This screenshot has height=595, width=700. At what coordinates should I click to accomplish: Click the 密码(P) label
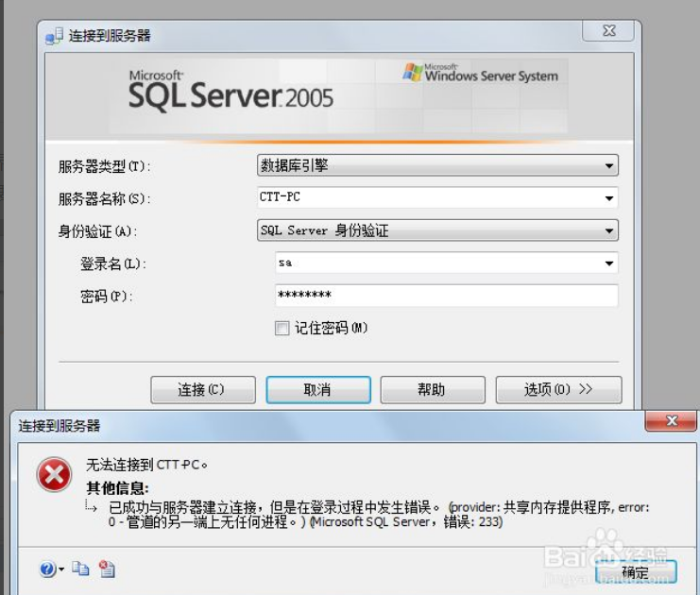pyautogui.click(x=106, y=297)
